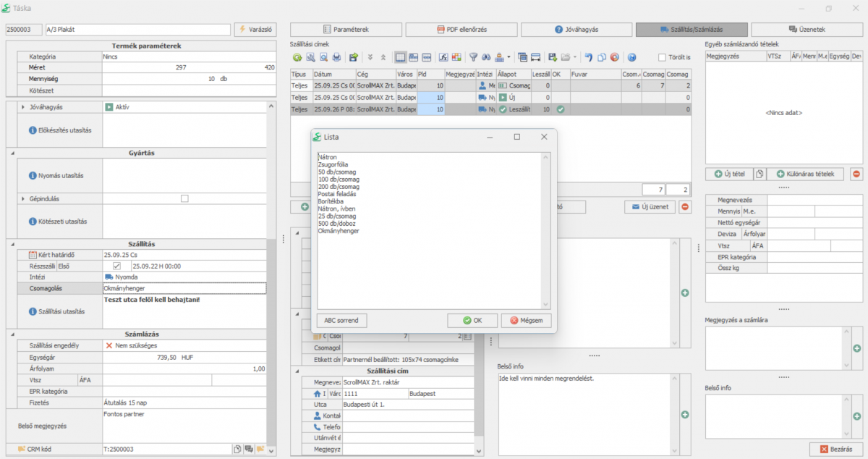
Task: Click the blue help icon in toolbar
Action: coord(631,57)
